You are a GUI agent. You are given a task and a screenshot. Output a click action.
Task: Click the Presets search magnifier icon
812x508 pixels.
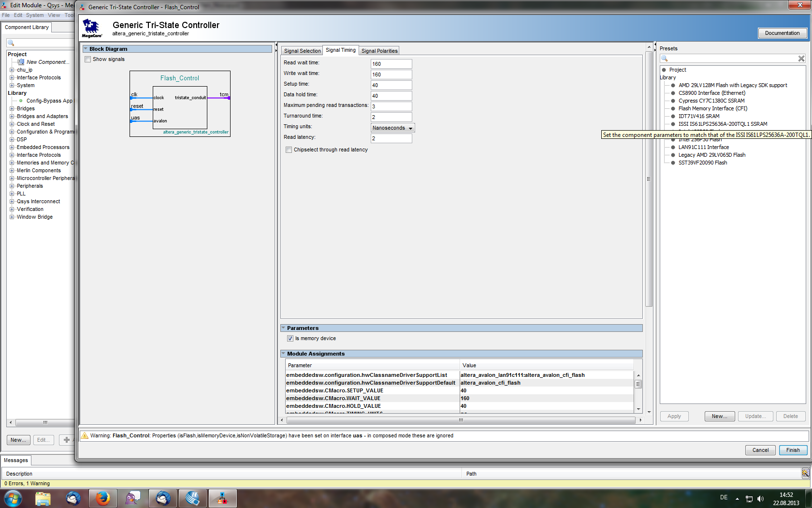pyautogui.click(x=665, y=59)
